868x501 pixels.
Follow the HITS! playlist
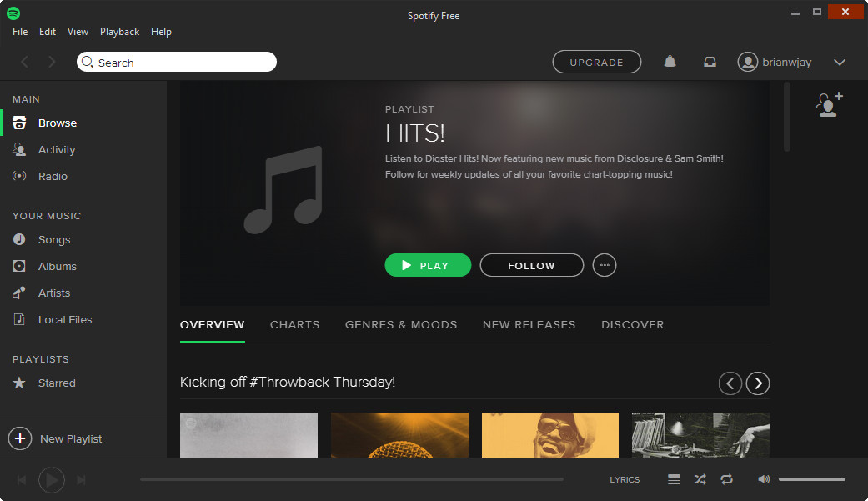[x=531, y=265]
